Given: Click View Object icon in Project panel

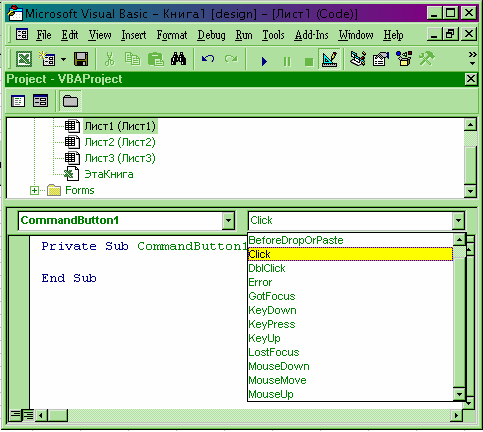Looking at the screenshot, I should click(40, 101).
